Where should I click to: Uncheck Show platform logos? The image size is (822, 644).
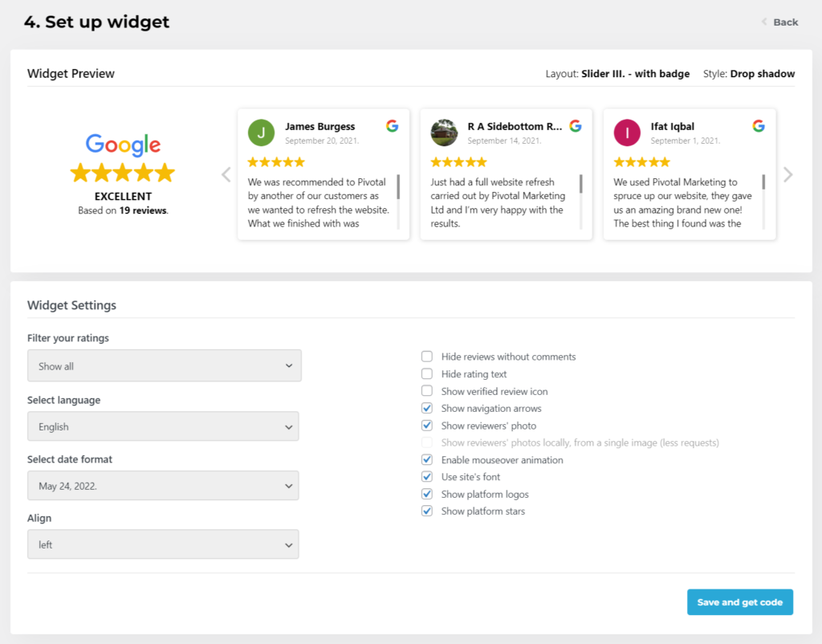click(x=427, y=494)
